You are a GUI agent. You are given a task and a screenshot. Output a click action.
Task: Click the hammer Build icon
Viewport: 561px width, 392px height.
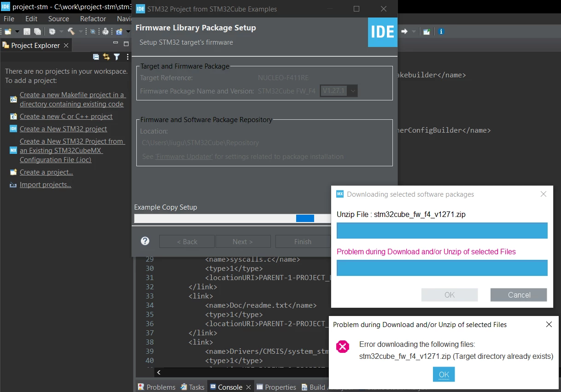pyautogui.click(x=71, y=31)
